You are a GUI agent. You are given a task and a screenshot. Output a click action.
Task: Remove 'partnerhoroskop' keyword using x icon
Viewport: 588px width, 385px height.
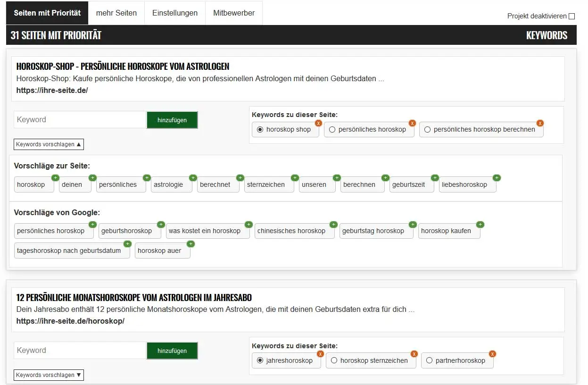(x=492, y=354)
